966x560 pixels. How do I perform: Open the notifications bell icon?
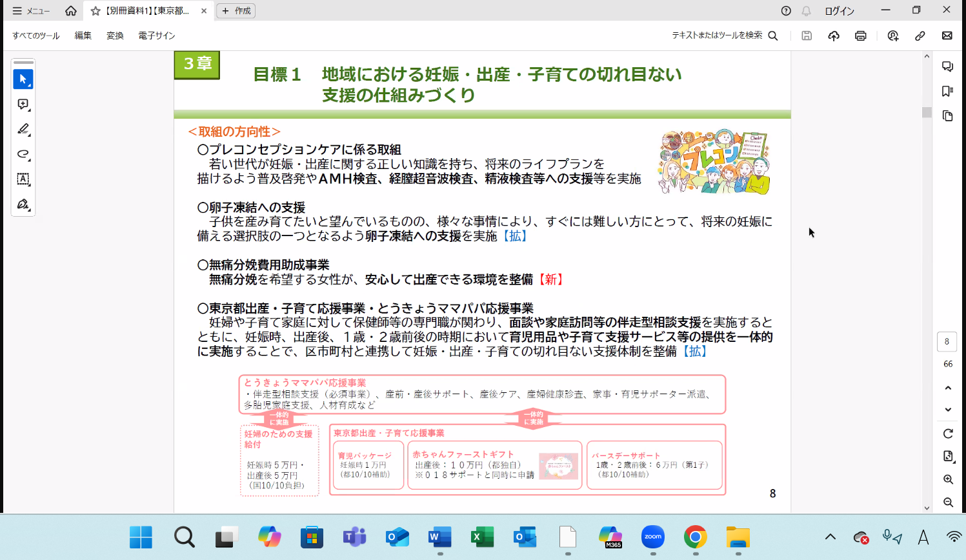pos(807,11)
